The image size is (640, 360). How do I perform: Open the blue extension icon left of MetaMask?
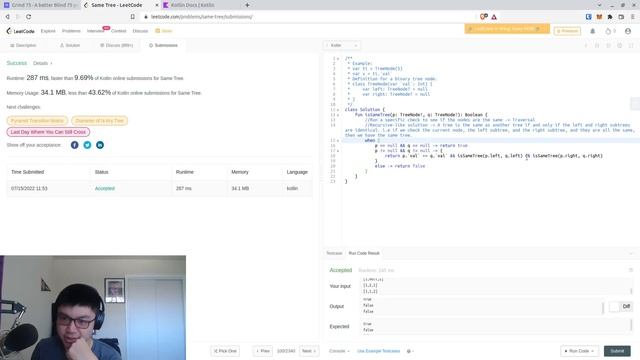(588, 17)
